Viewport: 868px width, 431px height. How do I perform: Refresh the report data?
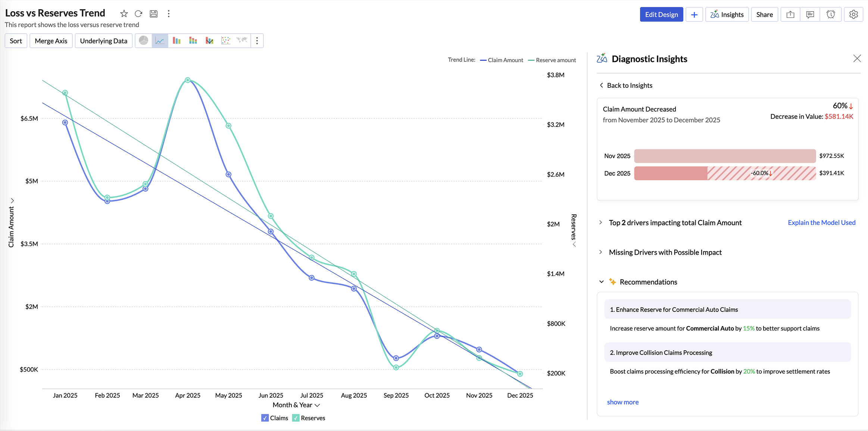138,13
